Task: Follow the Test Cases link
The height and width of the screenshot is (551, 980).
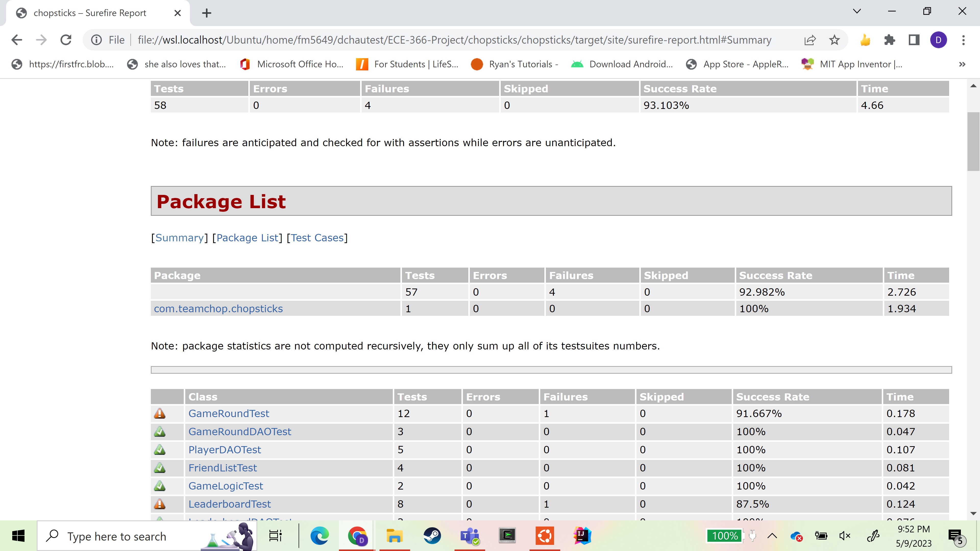Action: click(317, 238)
